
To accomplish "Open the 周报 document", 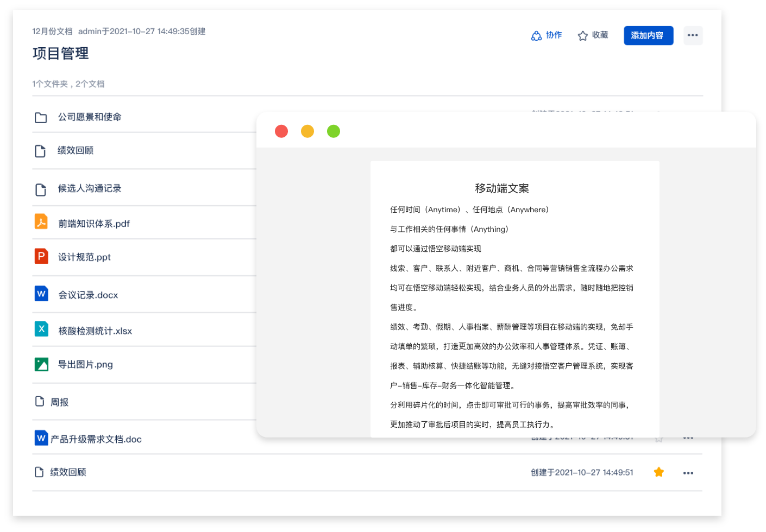I will [59, 402].
